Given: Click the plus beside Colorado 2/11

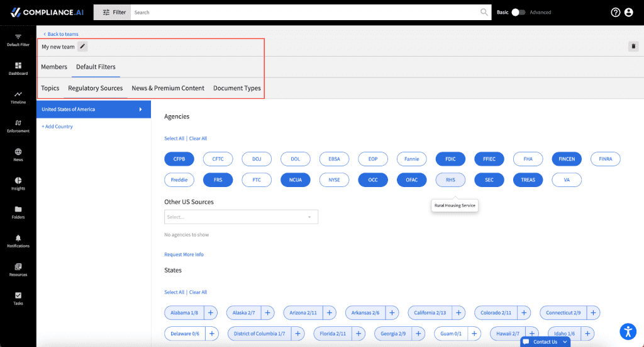Looking at the screenshot, I should (x=524, y=313).
